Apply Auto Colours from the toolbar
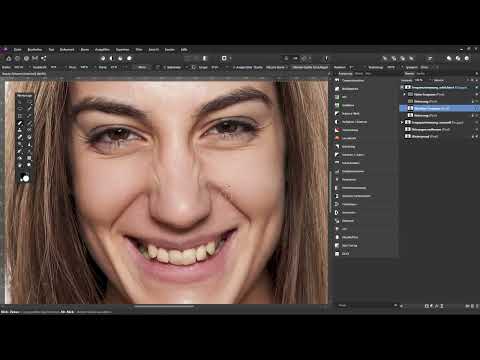Viewport: 480px width, 360px height. pos(120,58)
